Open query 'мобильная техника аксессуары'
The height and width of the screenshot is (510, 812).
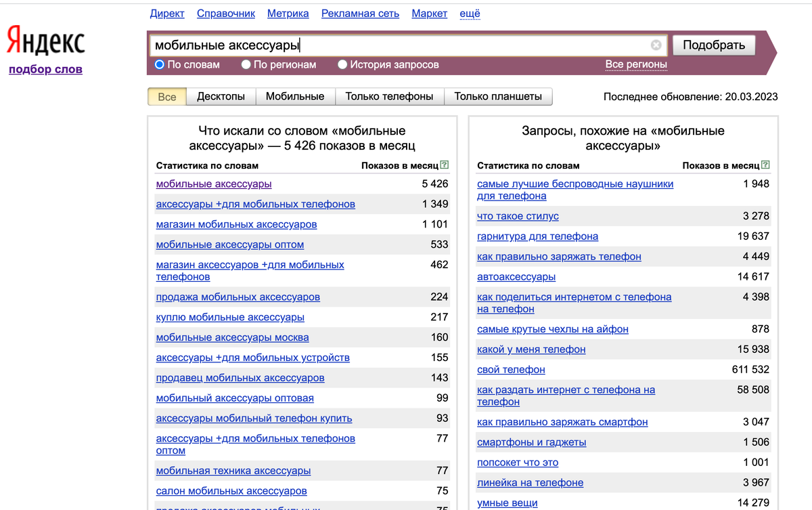(x=233, y=471)
